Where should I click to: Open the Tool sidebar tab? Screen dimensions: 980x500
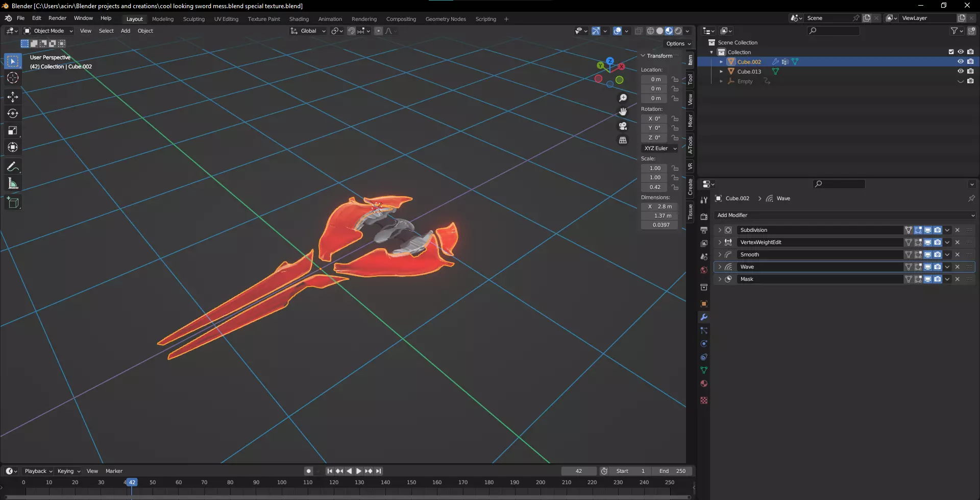tap(690, 79)
